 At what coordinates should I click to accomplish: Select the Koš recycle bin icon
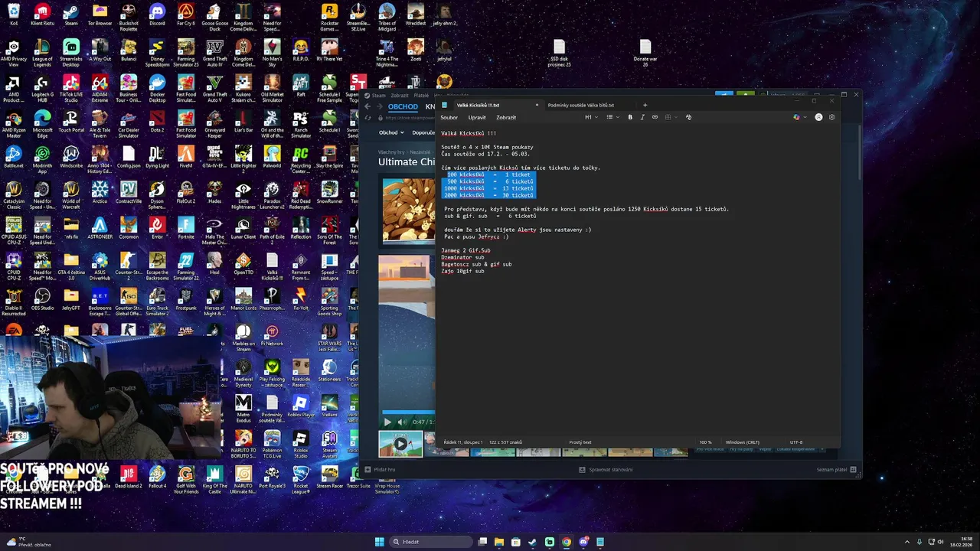[14, 15]
